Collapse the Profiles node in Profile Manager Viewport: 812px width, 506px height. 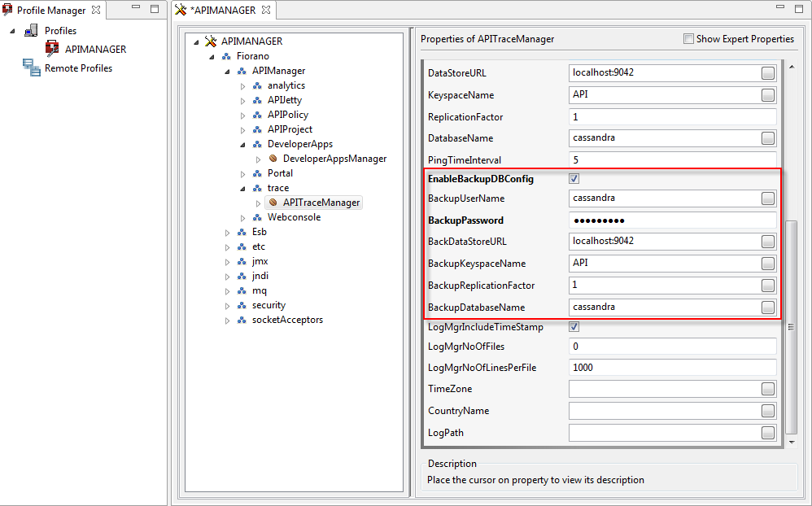12,31
